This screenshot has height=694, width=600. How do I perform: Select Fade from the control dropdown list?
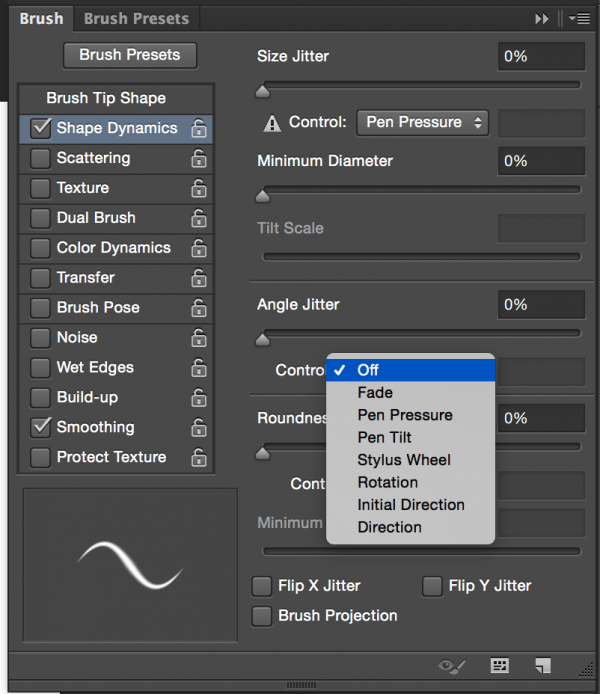pos(375,392)
